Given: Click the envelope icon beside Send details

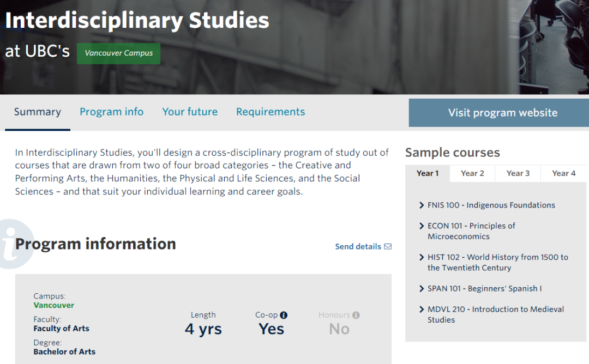Looking at the screenshot, I should 388,246.
